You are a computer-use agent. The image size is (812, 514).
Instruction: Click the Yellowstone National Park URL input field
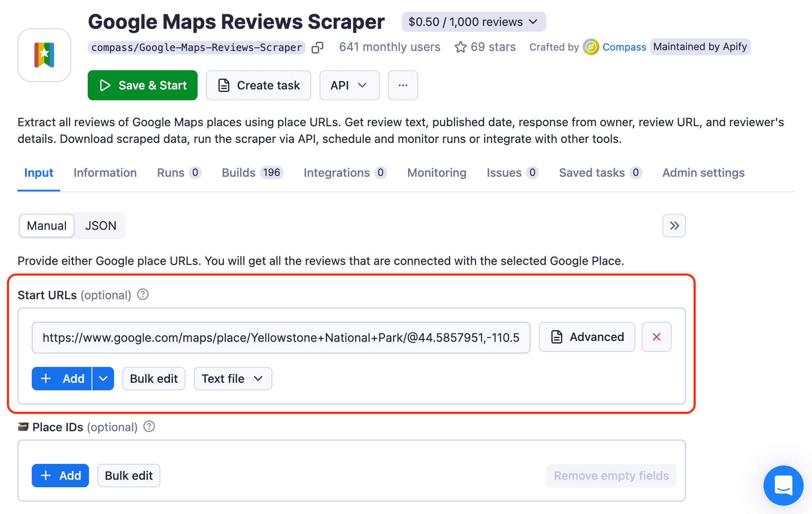tap(281, 337)
